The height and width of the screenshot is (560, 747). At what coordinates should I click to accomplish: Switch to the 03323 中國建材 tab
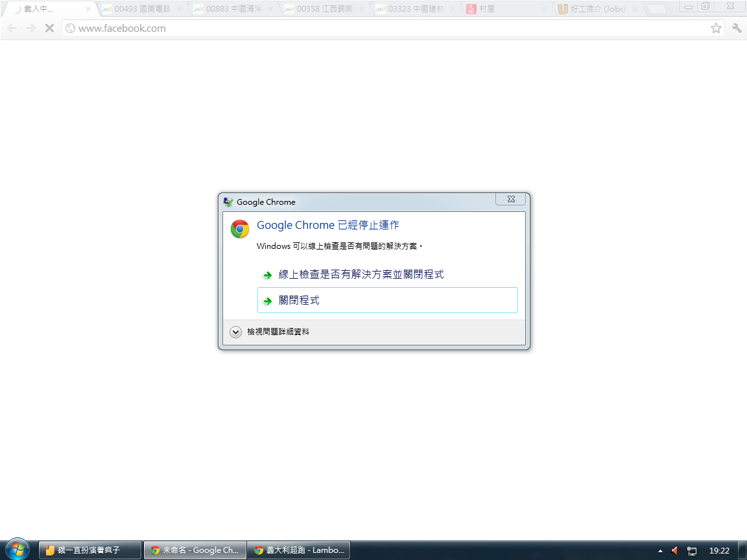tap(416, 9)
